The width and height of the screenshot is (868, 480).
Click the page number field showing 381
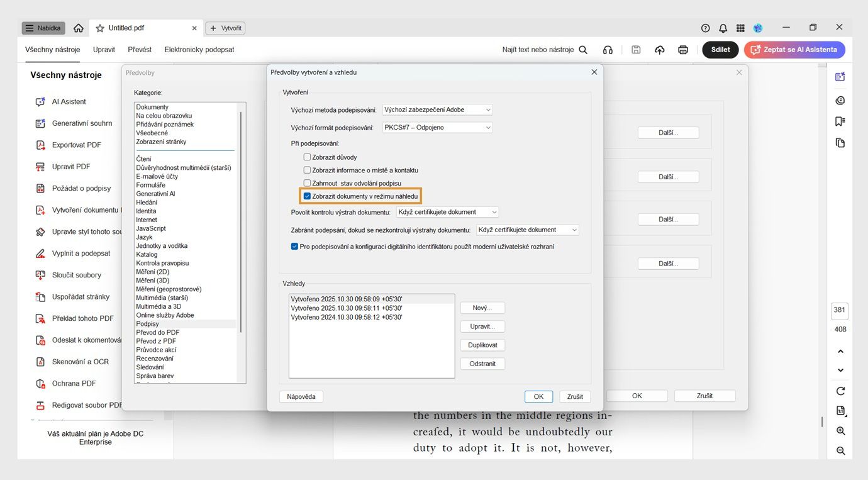[840, 310]
